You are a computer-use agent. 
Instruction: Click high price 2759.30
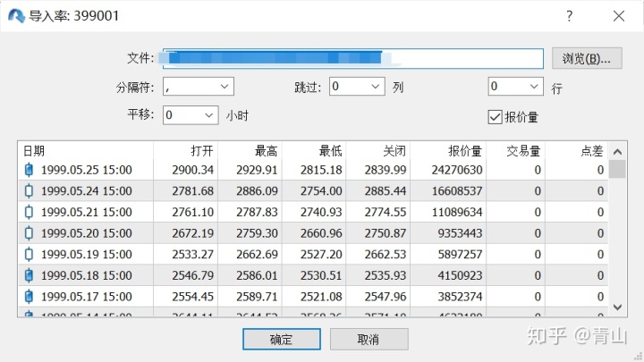point(257,233)
